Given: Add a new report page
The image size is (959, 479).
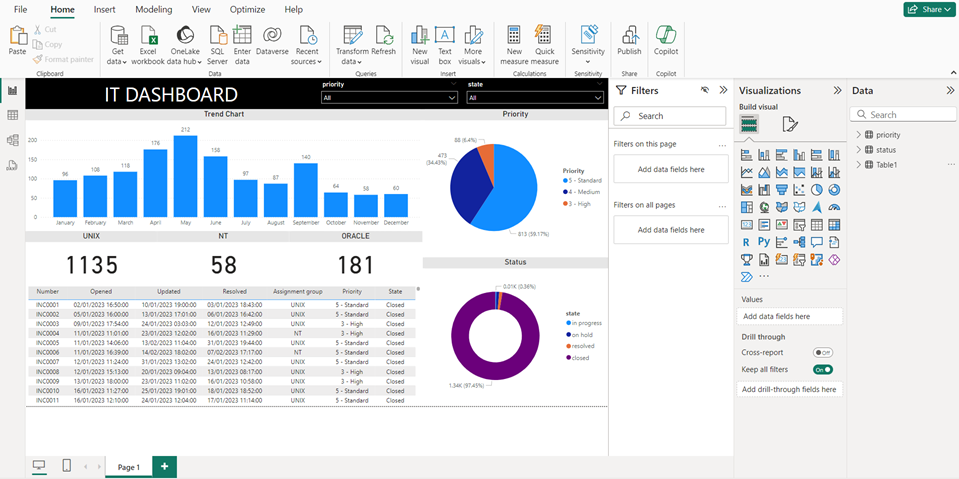Looking at the screenshot, I should tap(163, 466).
